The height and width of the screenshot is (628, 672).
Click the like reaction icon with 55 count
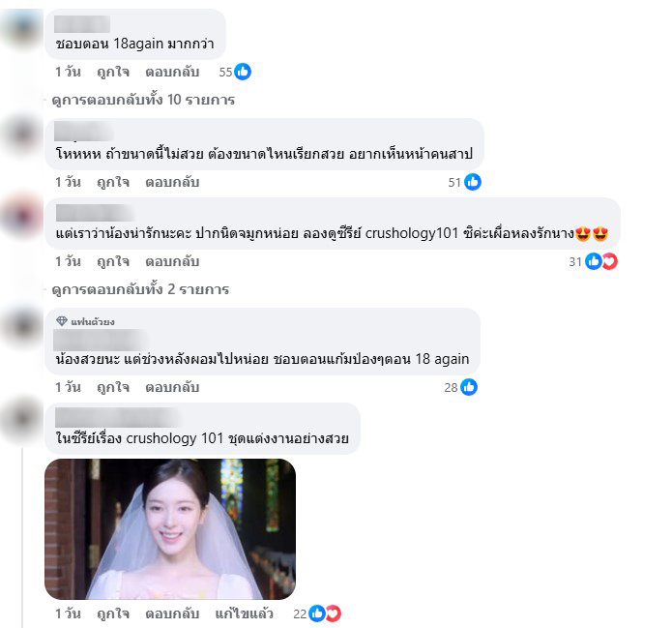click(243, 72)
